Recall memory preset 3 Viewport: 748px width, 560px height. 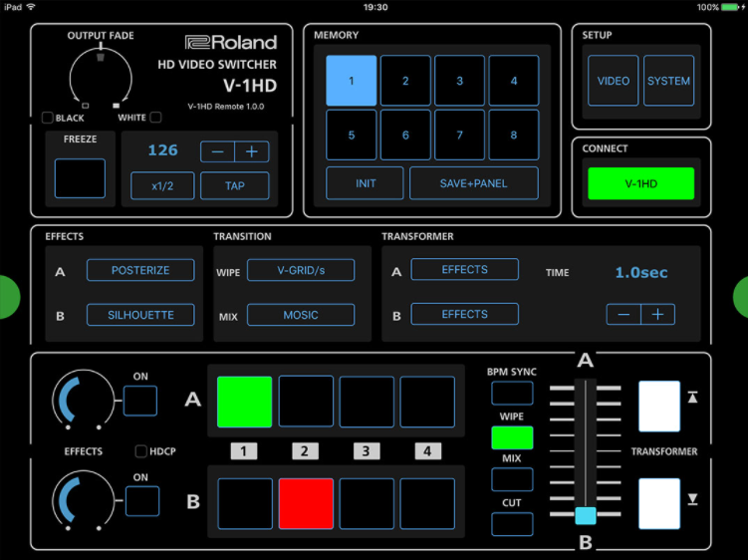pos(459,80)
